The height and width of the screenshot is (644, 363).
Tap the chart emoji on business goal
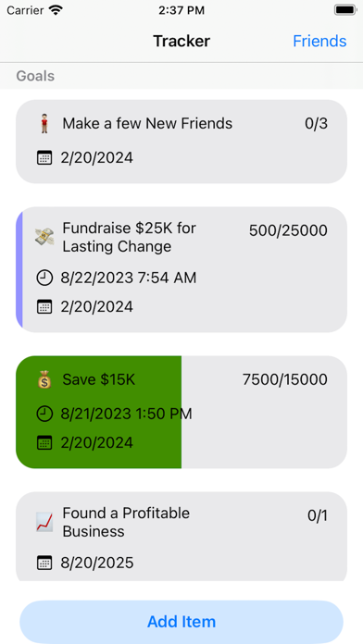pos(44,523)
